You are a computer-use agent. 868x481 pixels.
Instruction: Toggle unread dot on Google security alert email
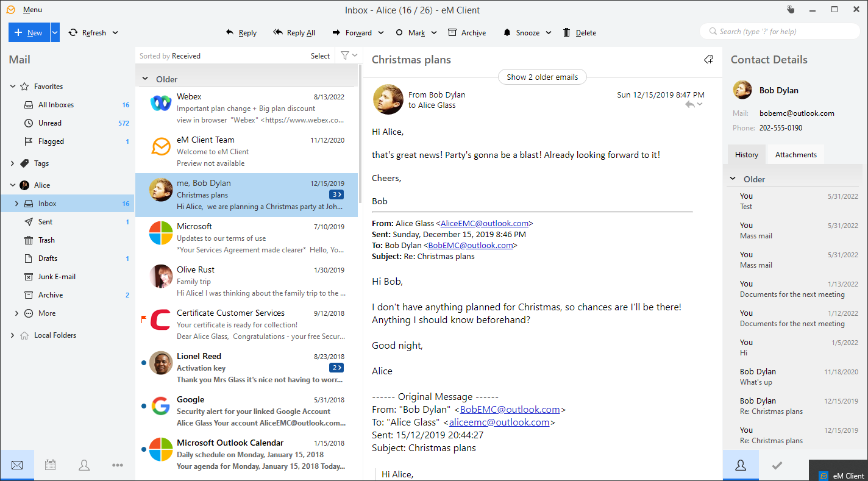tap(143, 406)
